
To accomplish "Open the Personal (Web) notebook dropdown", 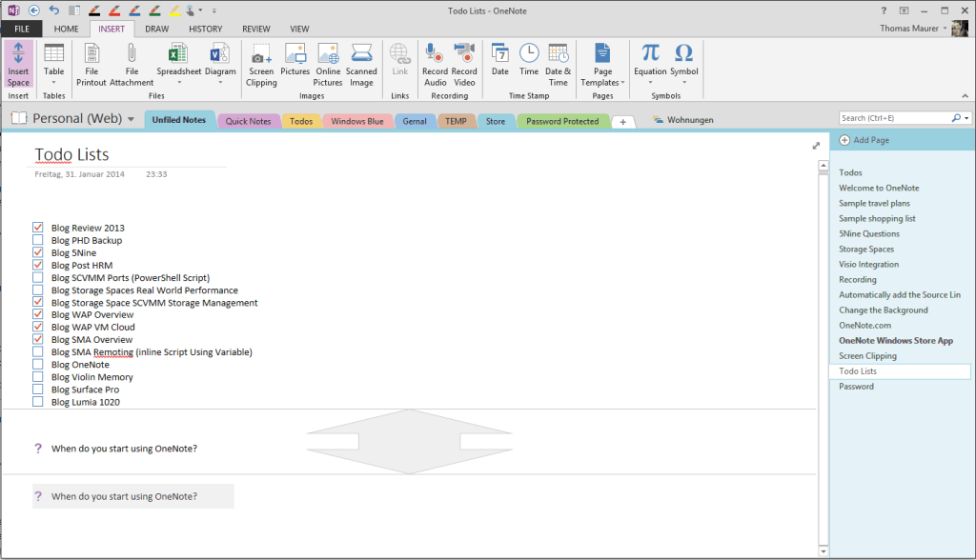I will pos(131,119).
